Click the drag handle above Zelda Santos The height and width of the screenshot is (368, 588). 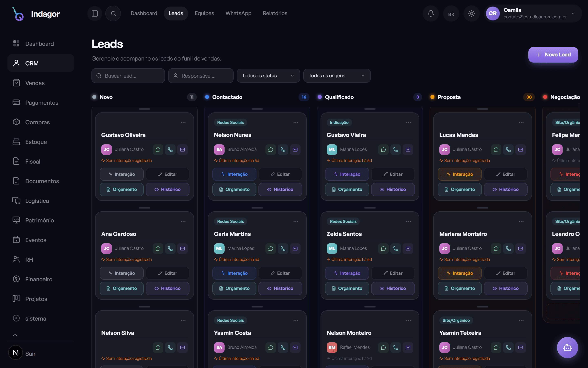[370, 208]
